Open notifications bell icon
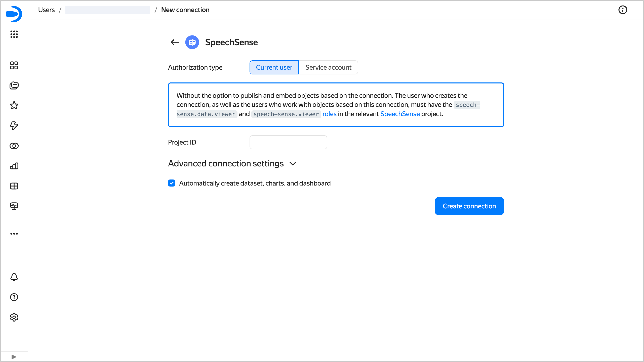The image size is (644, 362). [x=14, y=277]
